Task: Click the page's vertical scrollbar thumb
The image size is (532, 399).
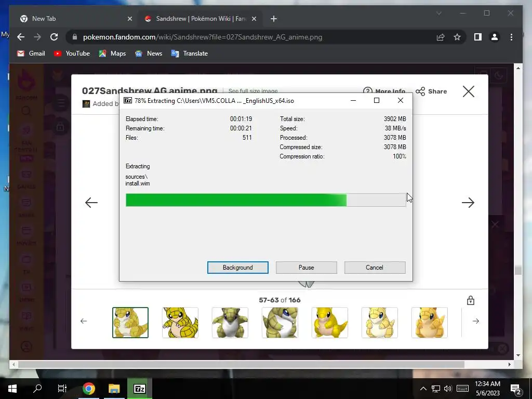Action: point(518,270)
